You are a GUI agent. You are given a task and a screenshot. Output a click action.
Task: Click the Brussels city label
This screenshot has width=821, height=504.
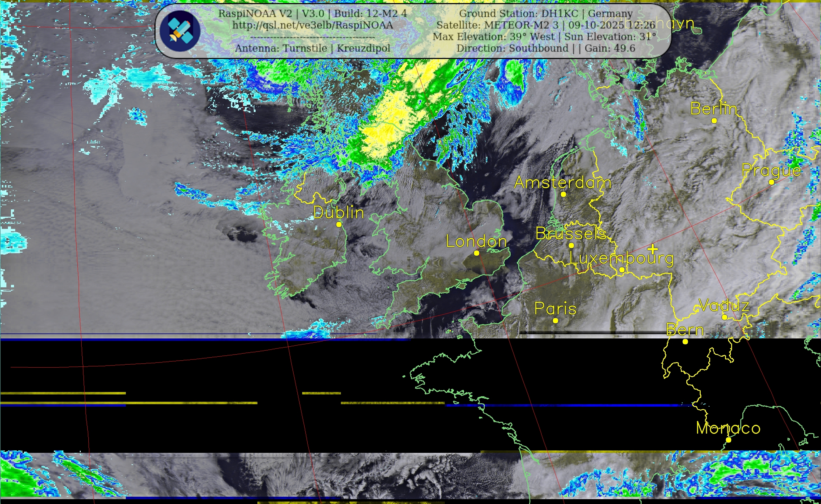[x=571, y=233]
